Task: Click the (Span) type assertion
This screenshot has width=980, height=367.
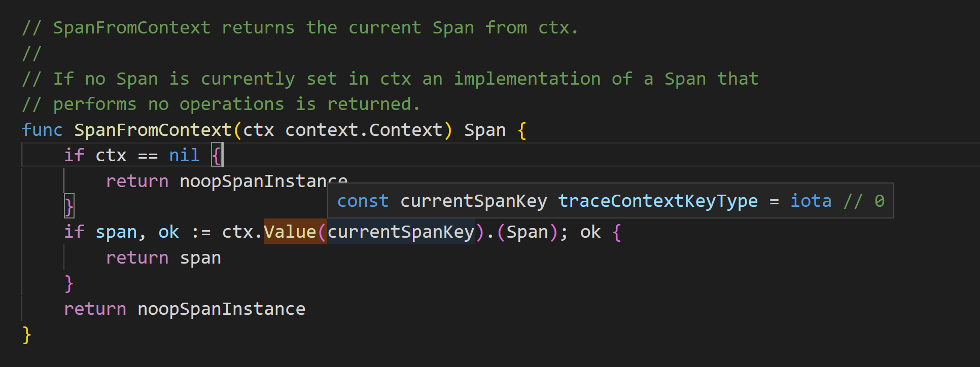Action: click(527, 232)
